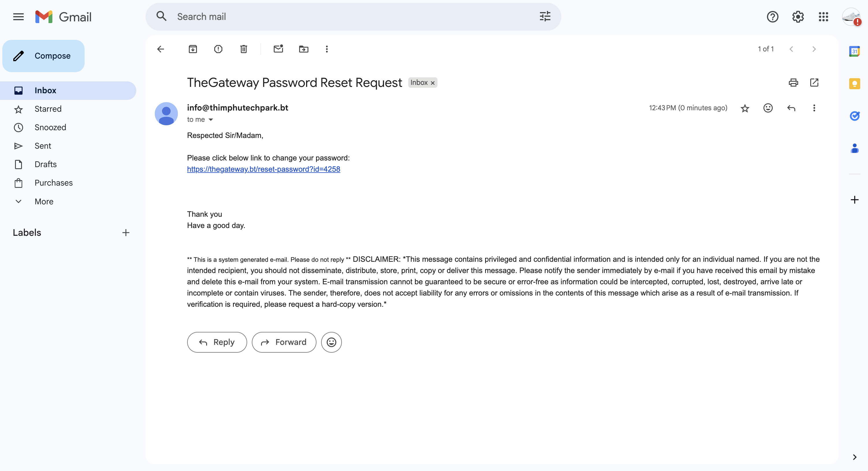Print the email conversation
This screenshot has height=471, width=868.
tap(793, 83)
